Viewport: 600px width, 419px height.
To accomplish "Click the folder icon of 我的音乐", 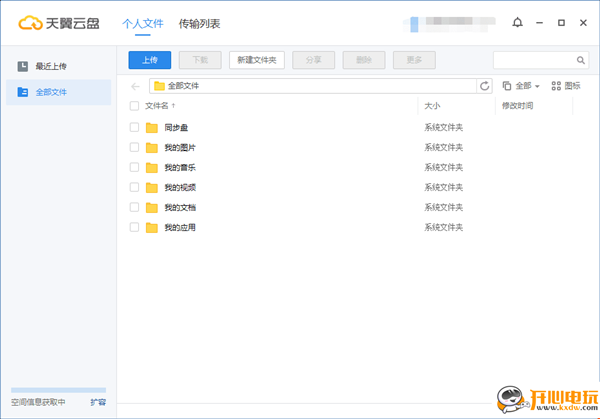I will point(152,167).
